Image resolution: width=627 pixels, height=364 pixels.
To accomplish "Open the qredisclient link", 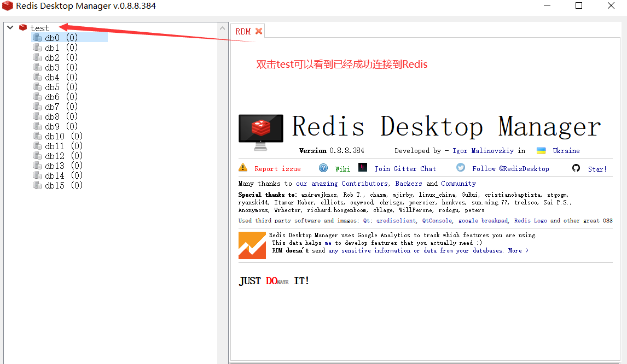I will [x=396, y=221].
